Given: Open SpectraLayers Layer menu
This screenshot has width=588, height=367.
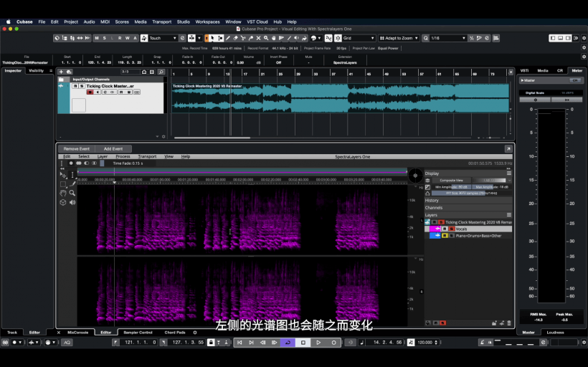Looking at the screenshot, I should click(103, 156).
